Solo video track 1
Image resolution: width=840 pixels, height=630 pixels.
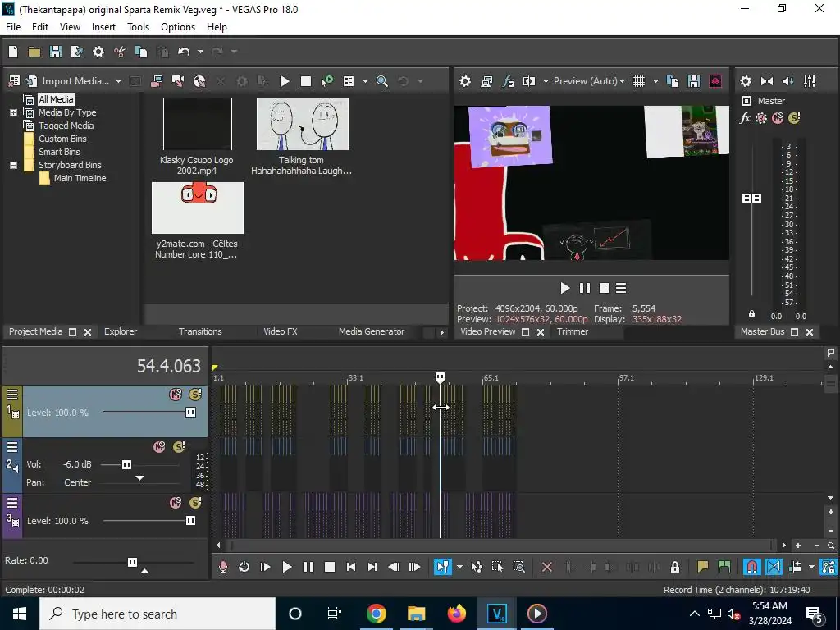point(195,395)
